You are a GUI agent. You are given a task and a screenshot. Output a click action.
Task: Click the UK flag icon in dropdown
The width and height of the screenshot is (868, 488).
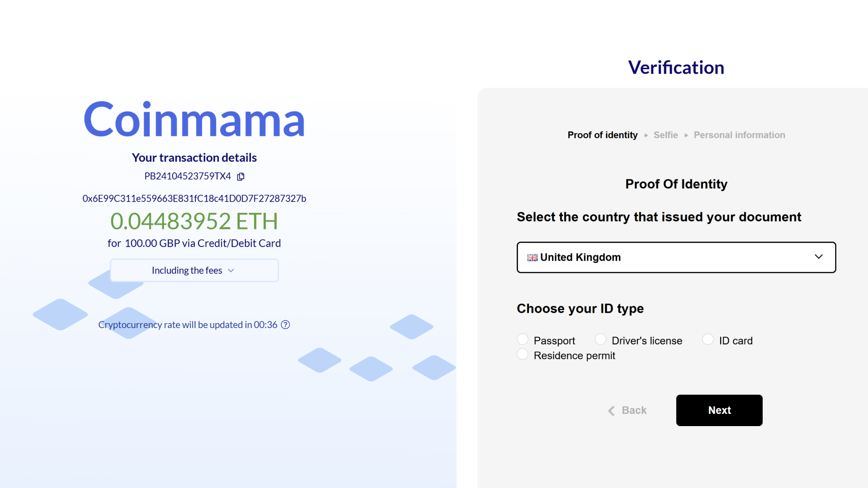click(533, 257)
